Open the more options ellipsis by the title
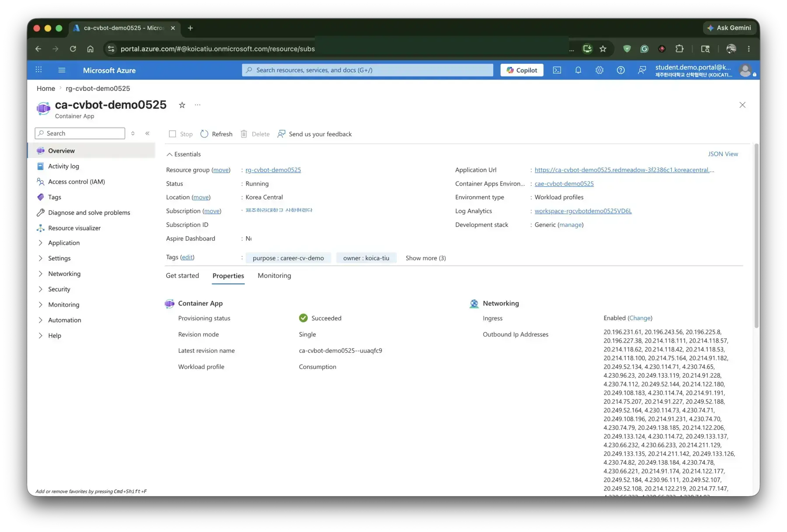787x532 pixels. coord(198,105)
